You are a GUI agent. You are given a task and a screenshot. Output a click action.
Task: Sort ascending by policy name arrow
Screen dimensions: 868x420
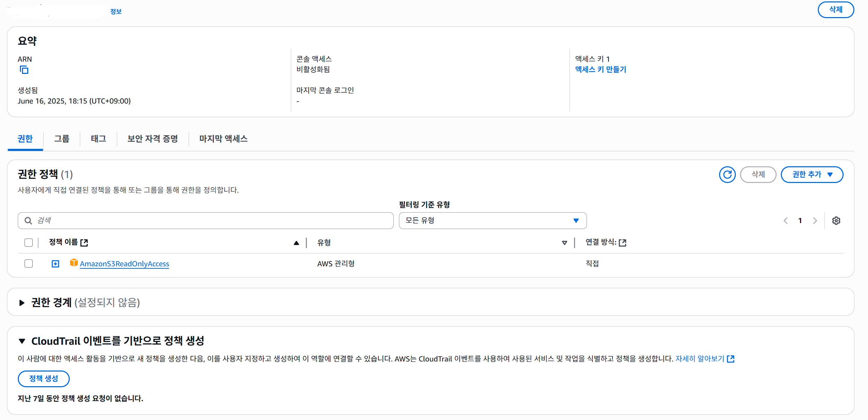point(296,243)
